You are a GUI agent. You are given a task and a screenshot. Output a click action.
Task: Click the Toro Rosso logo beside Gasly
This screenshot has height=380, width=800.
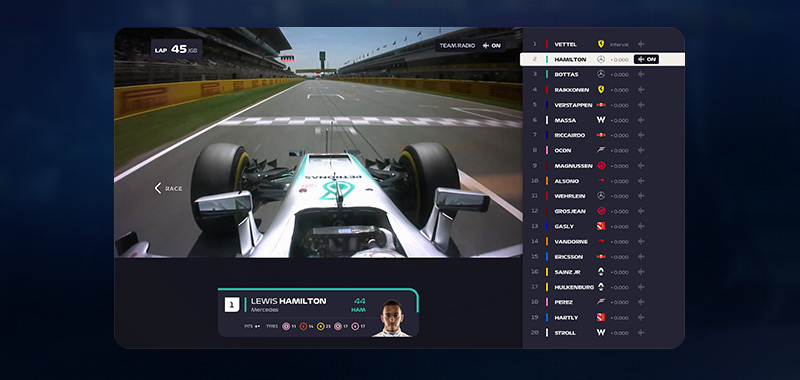pos(601,226)
